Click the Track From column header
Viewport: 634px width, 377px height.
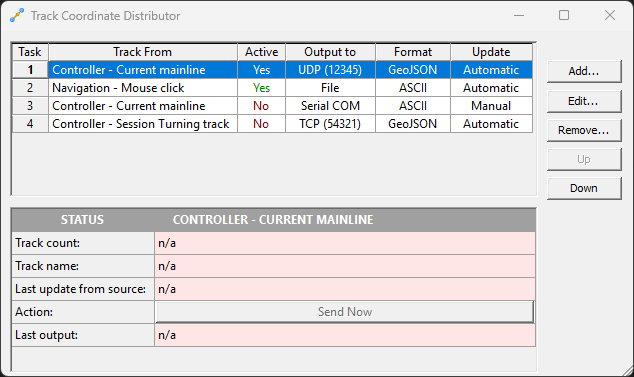tap(143, 52)
